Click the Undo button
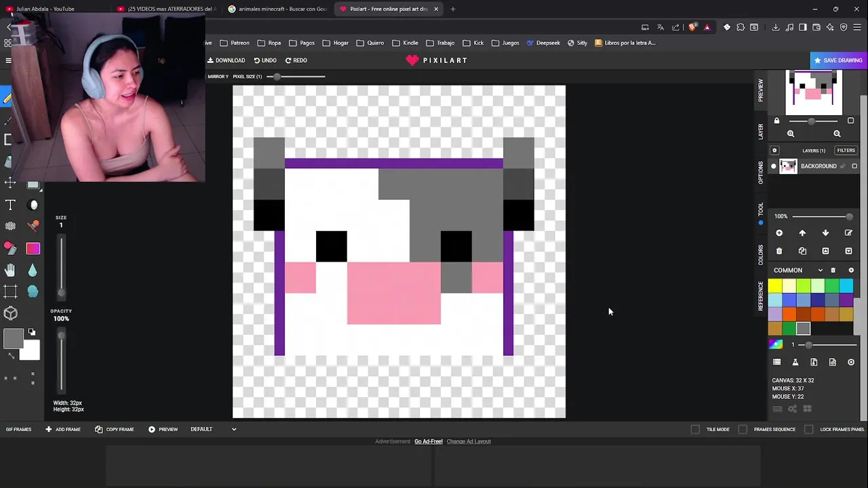Image resolution: width=868 pixels, height=488 pixels. (265, 60)
